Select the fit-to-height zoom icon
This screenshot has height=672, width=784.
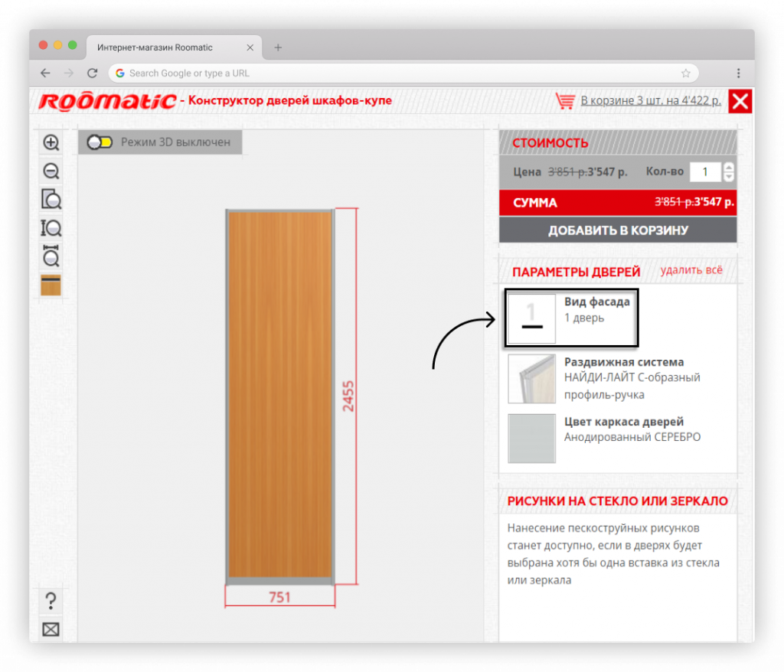[x=51, y=227]
